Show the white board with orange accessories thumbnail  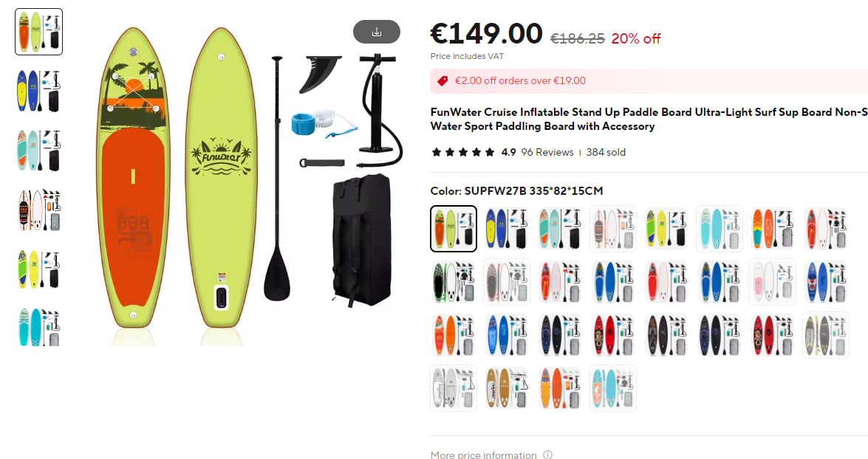(x=38, y=210)
